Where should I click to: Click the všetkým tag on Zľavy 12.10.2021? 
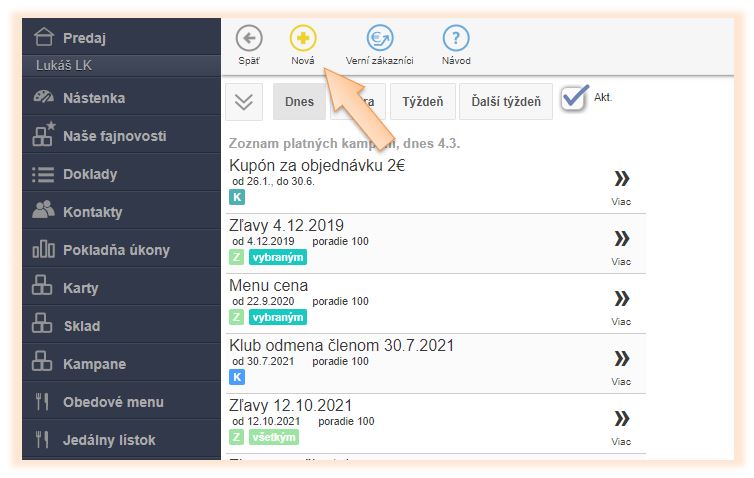273,437
